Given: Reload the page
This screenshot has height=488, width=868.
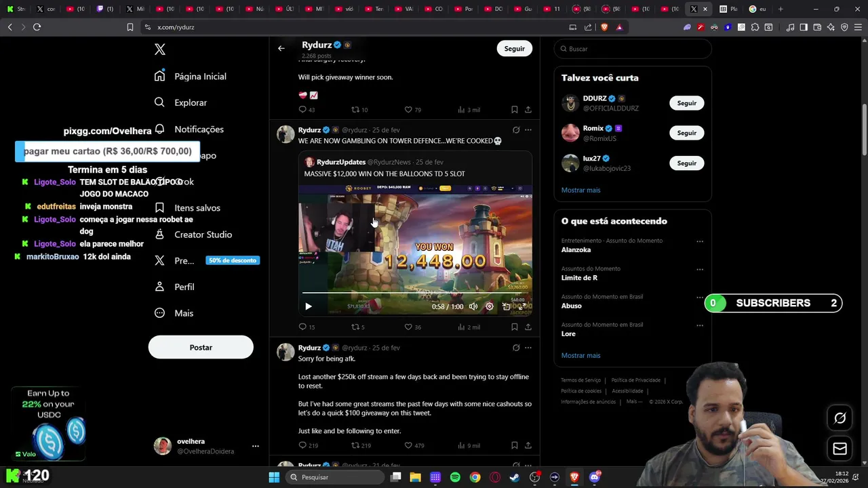Looking at the screenshot, I should [37, 27].
